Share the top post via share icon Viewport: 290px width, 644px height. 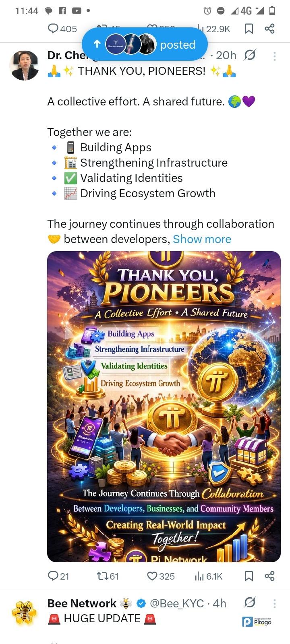[x=269, y=29]
